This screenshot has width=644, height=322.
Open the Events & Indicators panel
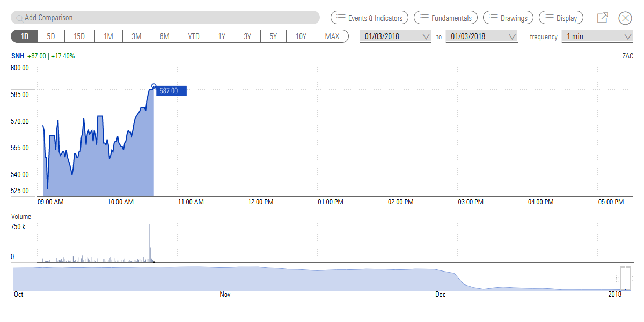369,17
